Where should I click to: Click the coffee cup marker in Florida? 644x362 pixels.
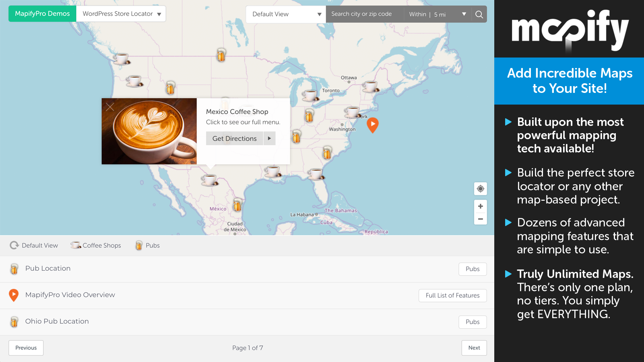click(x=316, y=174)
